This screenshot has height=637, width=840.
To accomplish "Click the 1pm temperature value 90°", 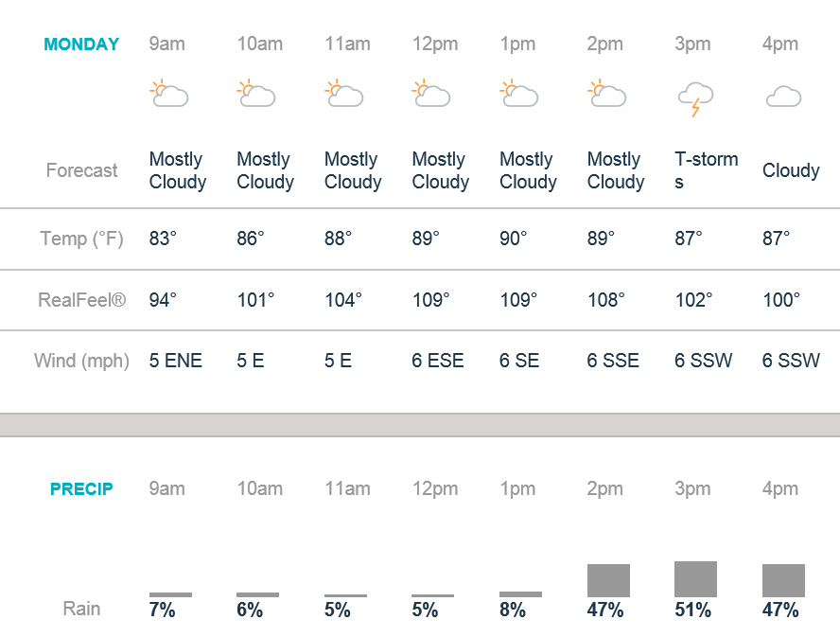I will 514,239.
